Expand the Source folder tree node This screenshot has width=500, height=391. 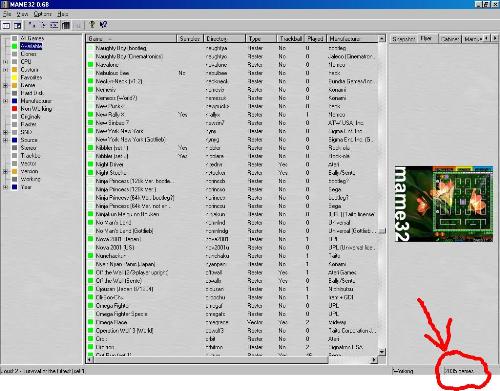tap(5, 140)
